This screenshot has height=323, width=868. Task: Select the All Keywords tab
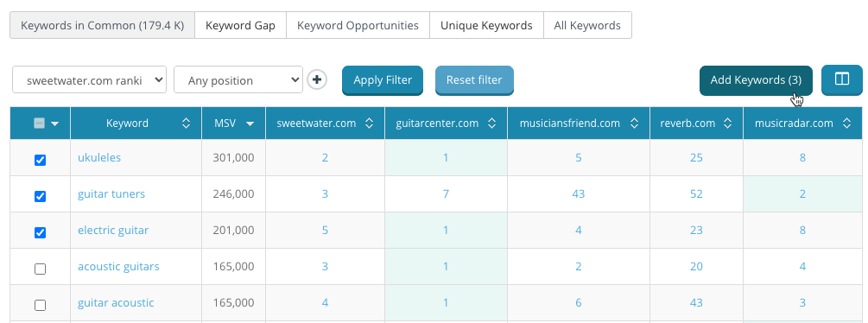[587, 25]
